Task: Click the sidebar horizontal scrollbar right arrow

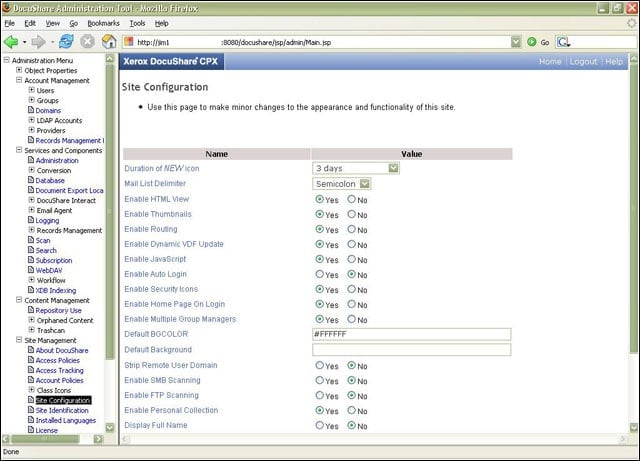Action: coord(98,439)
